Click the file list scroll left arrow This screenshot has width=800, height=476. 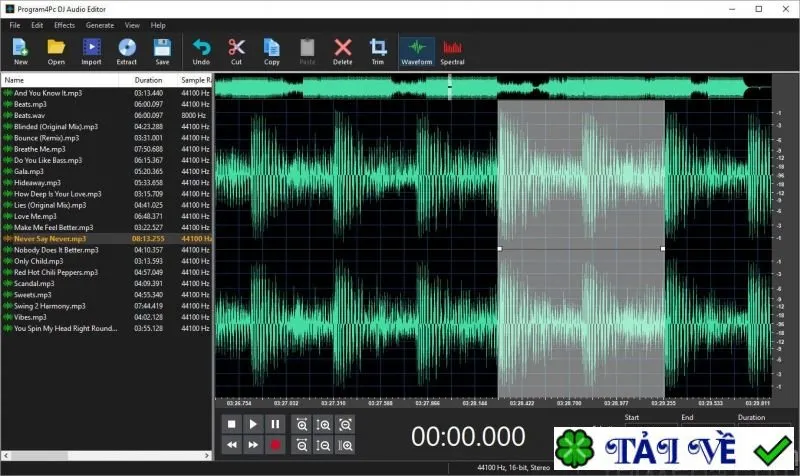coord(6,455)
